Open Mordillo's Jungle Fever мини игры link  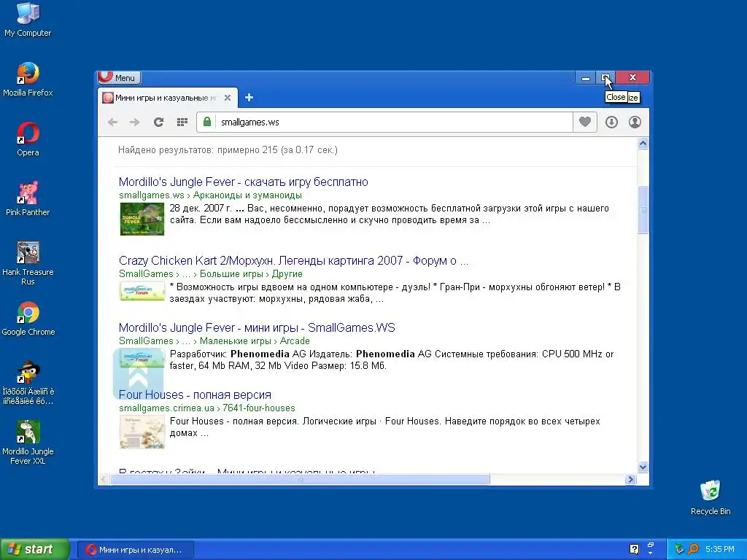pos(257,327)
